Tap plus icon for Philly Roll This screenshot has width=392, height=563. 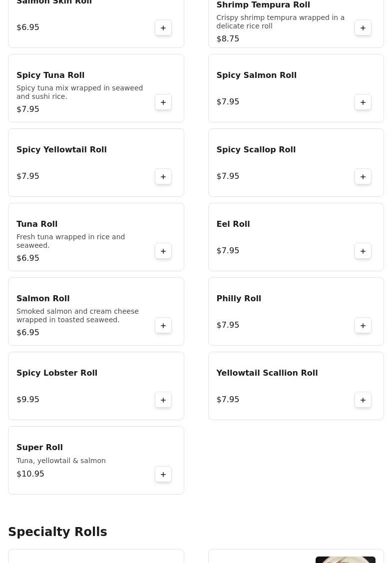(x=363, y=325)
